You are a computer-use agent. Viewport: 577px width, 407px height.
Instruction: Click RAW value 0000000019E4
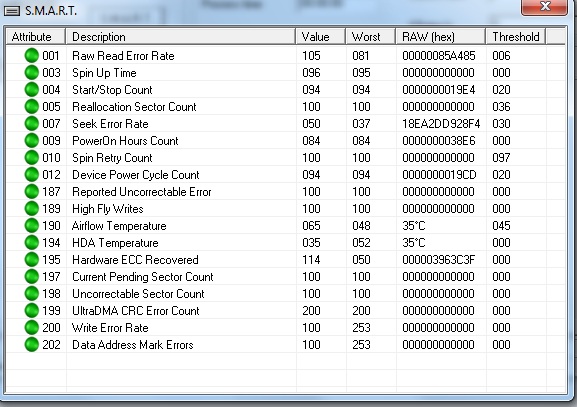[439, 90]
